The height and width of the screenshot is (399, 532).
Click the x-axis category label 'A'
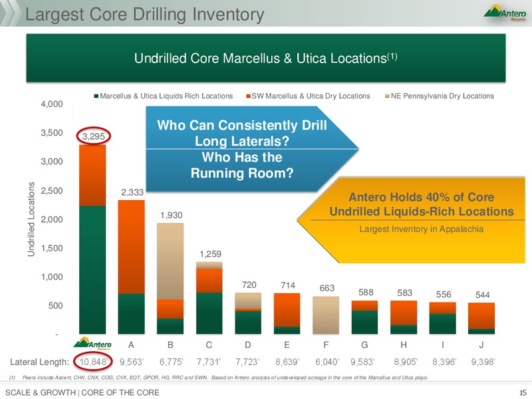131,344
